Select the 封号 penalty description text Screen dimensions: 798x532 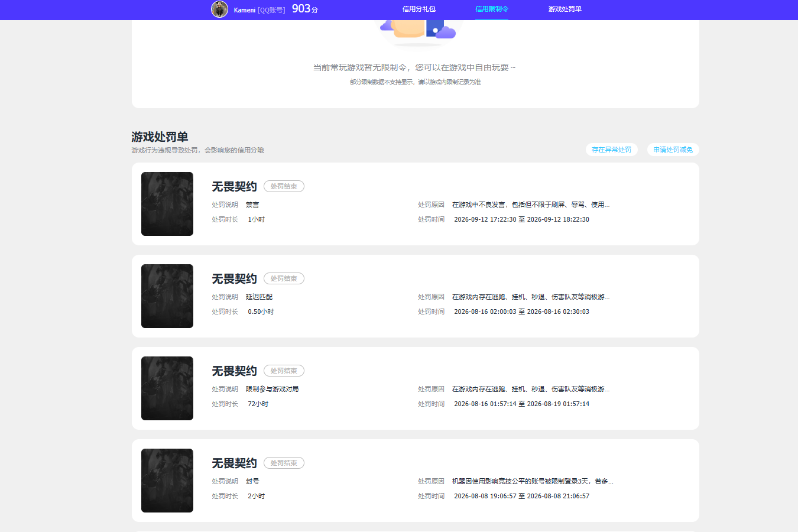point(252,481)
